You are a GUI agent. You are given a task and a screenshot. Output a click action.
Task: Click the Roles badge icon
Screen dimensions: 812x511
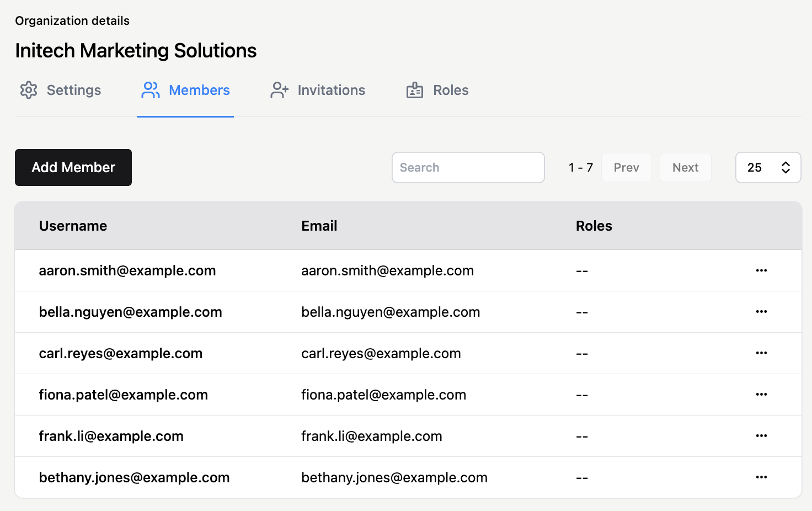(x=415, y=90)
